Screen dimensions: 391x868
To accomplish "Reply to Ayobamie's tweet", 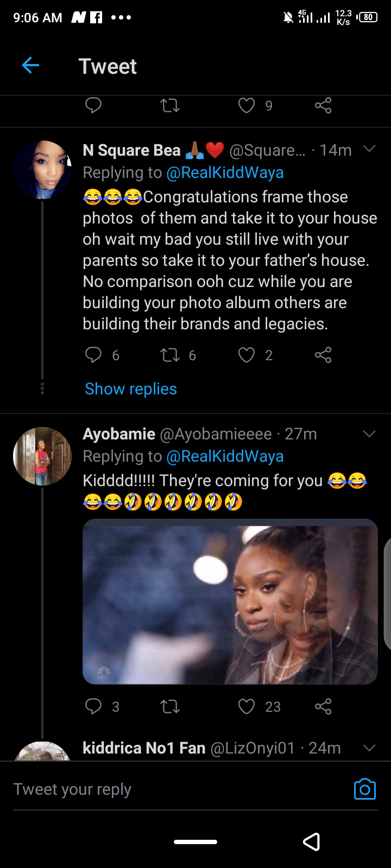I will coord(93,706).
